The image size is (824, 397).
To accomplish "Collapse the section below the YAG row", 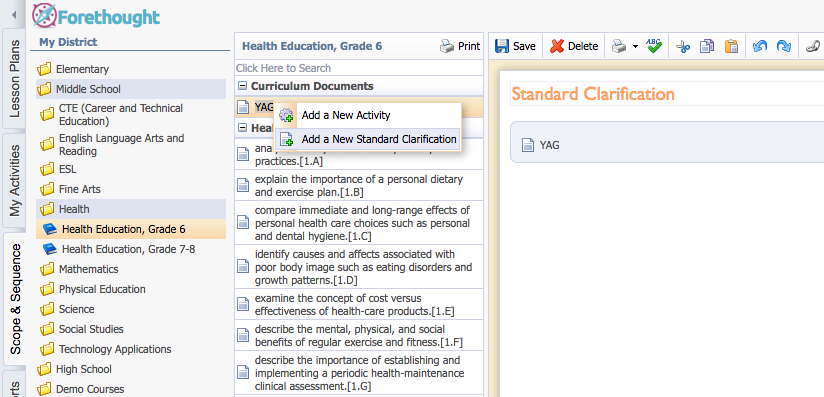I will [x=242, y=127].
